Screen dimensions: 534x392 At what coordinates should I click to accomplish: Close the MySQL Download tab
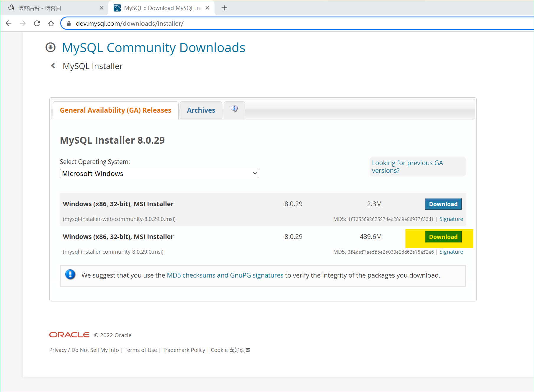(208, 8)
